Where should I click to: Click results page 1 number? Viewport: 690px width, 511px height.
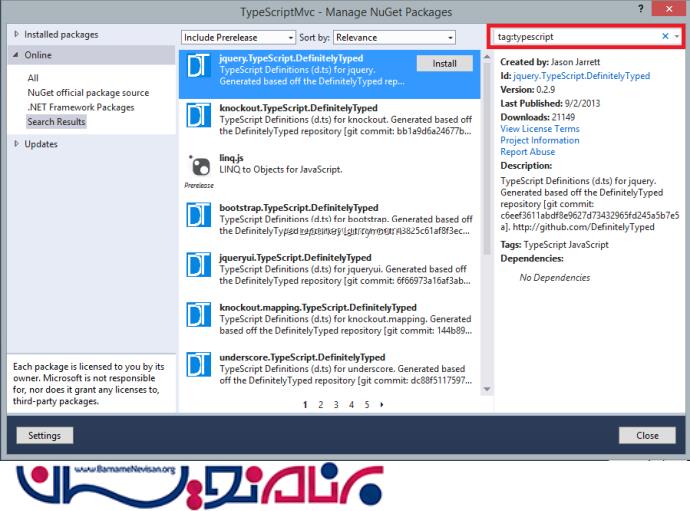305,404
